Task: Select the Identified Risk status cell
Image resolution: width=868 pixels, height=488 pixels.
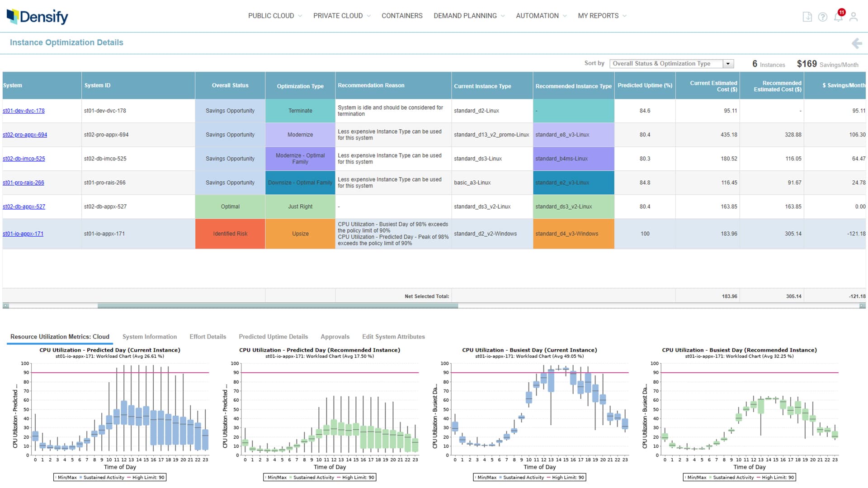Action: click(230, 234)
